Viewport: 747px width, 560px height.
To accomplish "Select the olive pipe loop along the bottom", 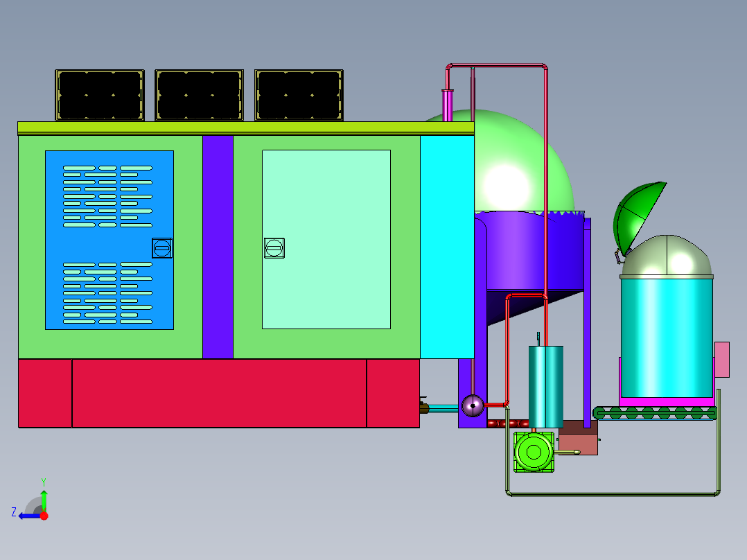I will click(613, 494).
